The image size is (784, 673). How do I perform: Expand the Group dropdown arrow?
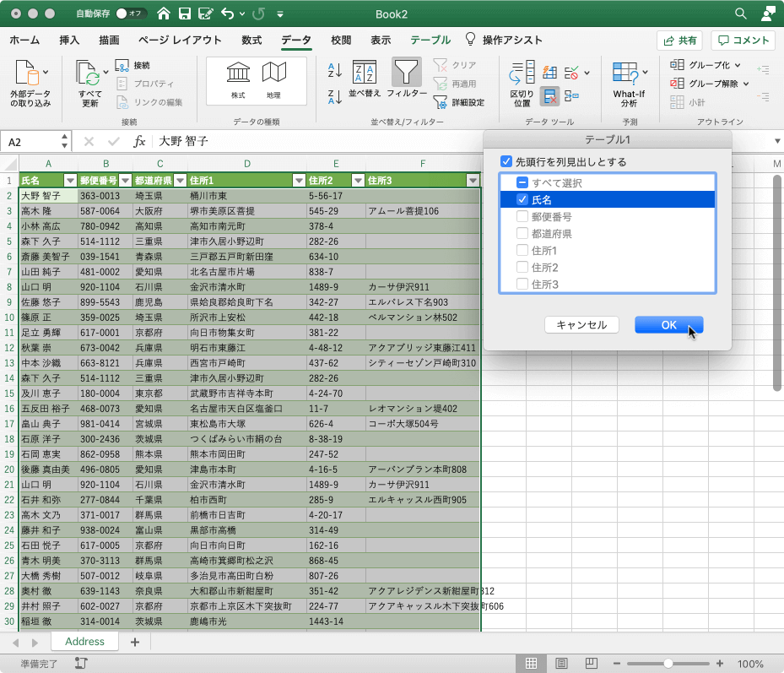[x=738, y=65]
